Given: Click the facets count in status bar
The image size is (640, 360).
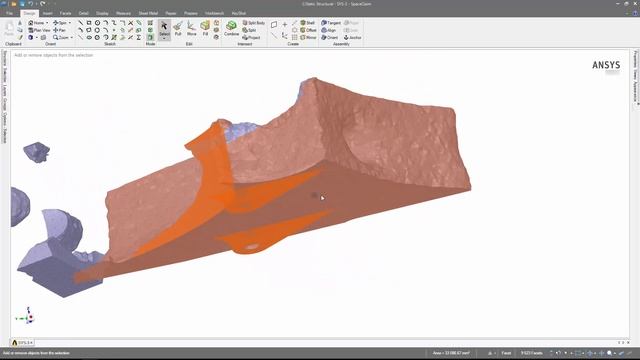Looking at the screenshot, I should (x=531, y=353).
